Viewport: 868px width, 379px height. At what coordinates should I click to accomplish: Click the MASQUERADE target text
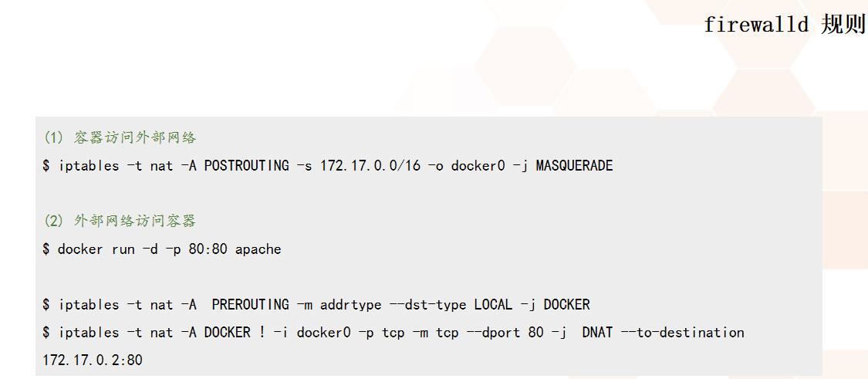click(575, 166)
